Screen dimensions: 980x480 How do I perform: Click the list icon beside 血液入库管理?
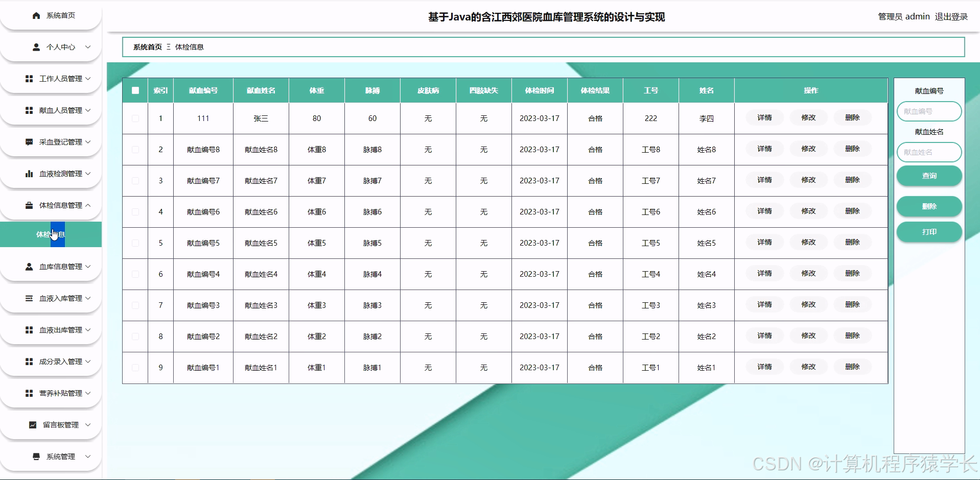(x=29, y=298)
